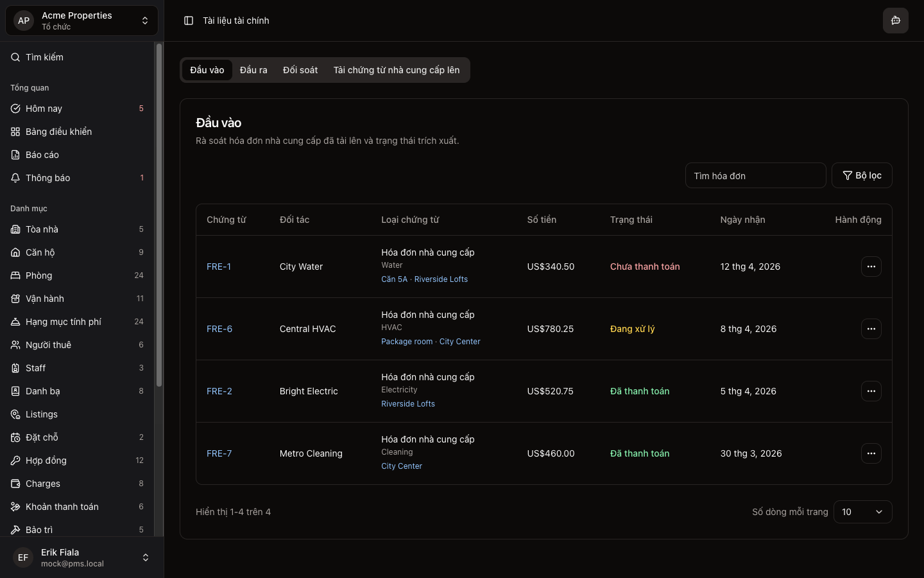
Task: Switch to the Đối soát tab
Action: [x=300, y=70]
